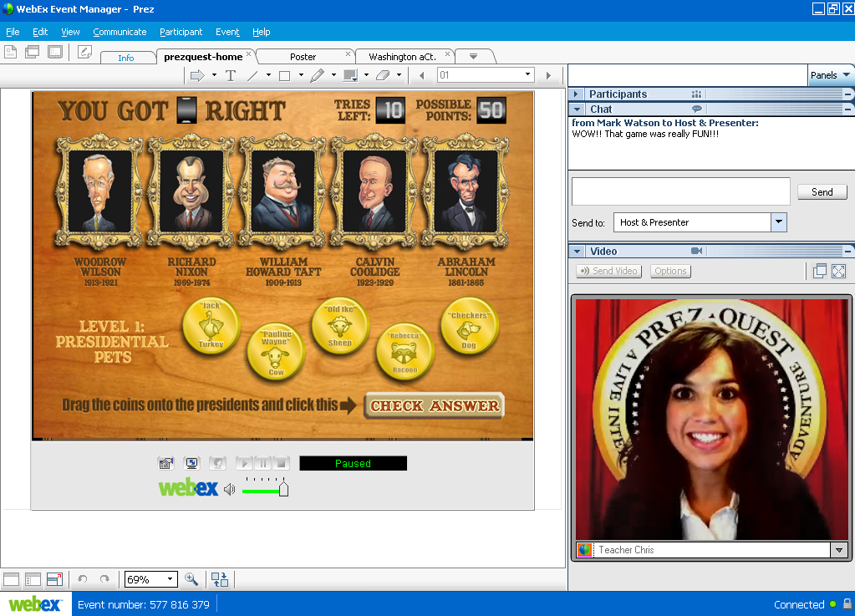The height and width of the screenshot is (616, 855).
Task: Open the Communicate menu
Action: (x=120, y=32)
